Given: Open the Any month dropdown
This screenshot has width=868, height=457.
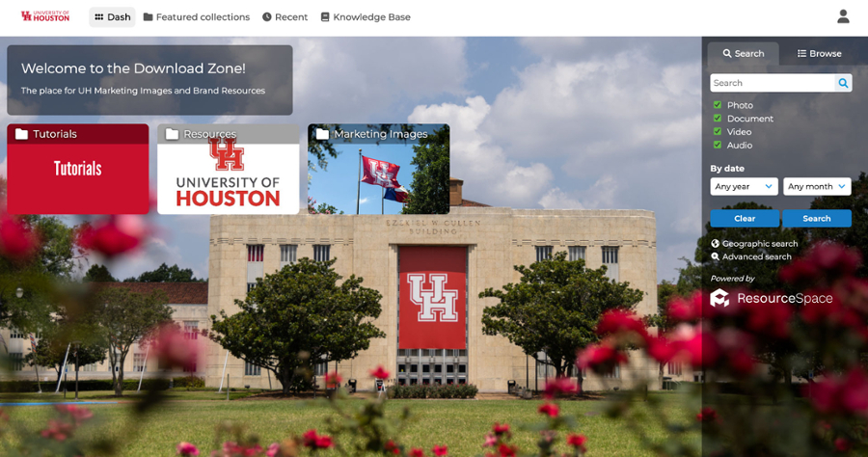Looking at the screenshot, I should pos(816,187).
